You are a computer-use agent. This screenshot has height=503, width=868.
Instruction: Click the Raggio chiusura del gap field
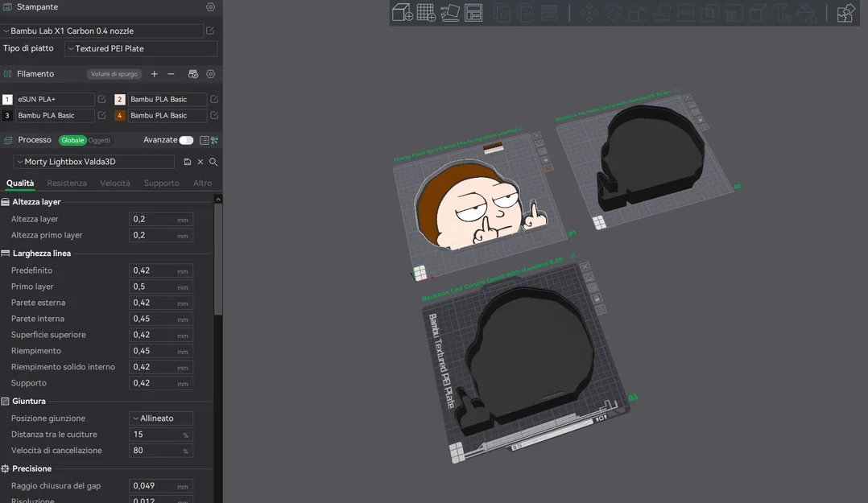[x=161, y=486]
